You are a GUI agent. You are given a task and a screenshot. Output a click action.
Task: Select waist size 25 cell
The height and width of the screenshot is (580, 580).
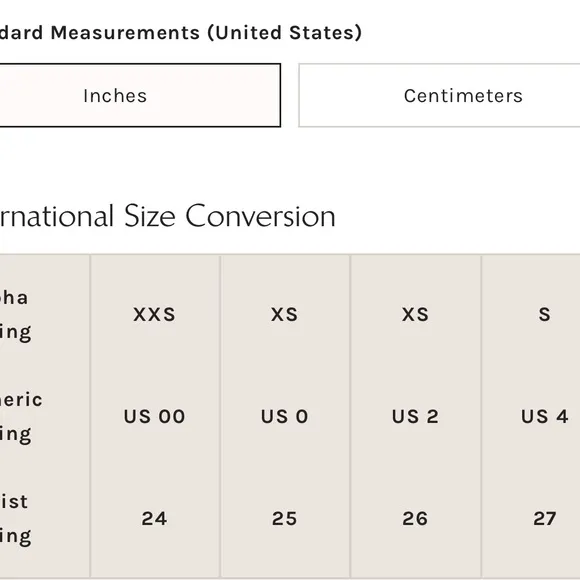click(284, 519)
